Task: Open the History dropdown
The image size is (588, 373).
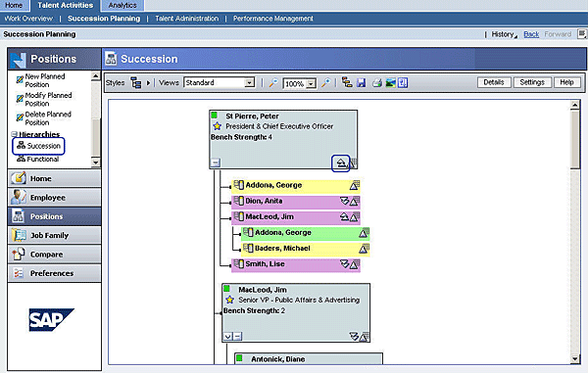Action: point(505,34)
